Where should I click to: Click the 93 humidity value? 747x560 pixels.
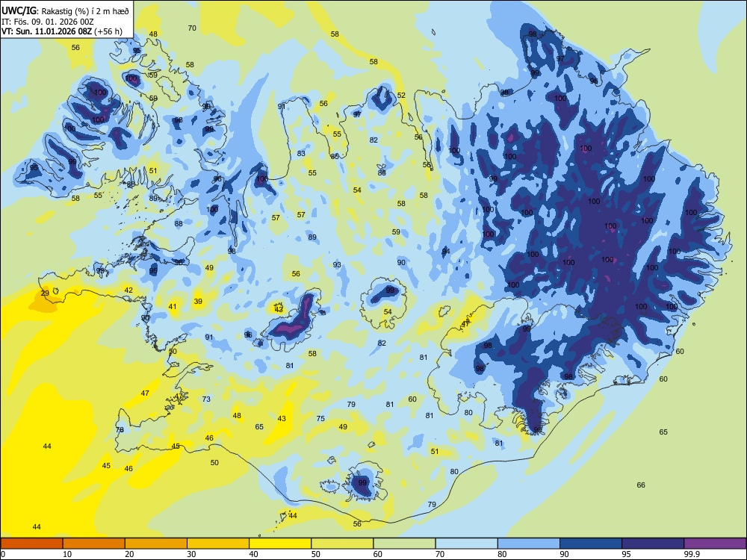(337, 265)
